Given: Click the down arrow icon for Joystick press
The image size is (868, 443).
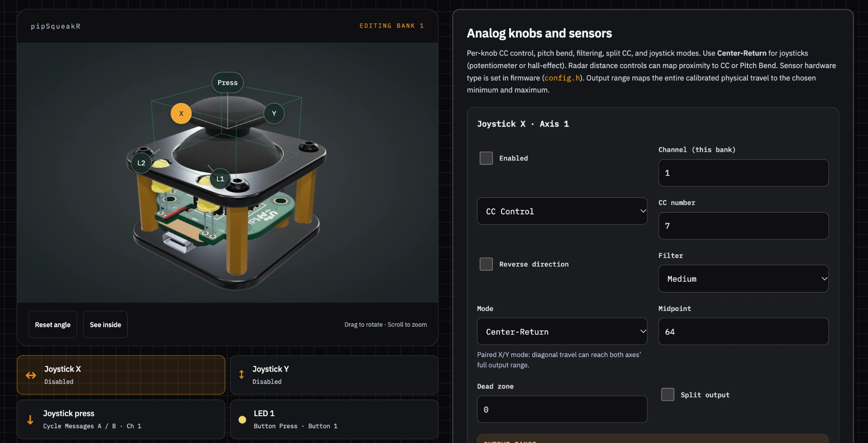Looking at the screenshot, I should click(x=30, y=420).
